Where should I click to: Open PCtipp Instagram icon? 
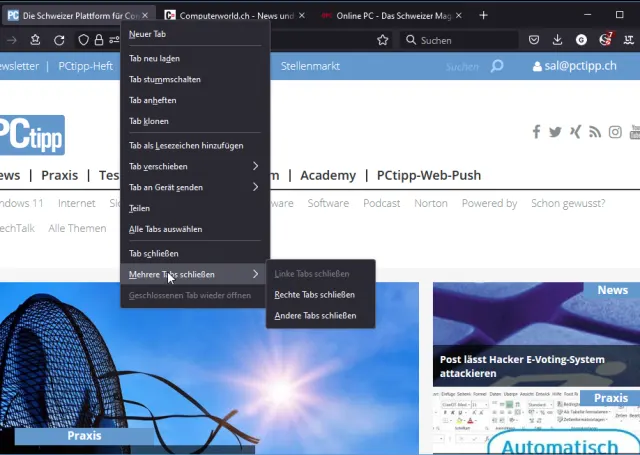615,132
